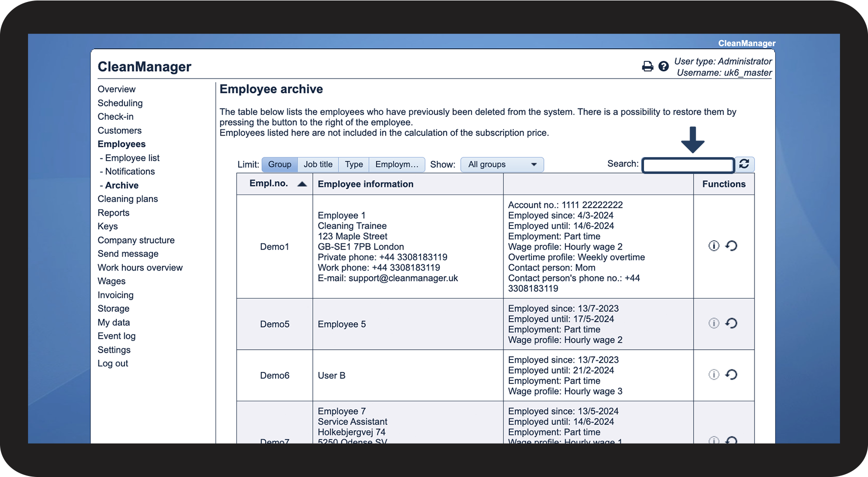The image size is (868, 477).
Task: Click the refresh icon beside the search field
Action: pos(744,164)
